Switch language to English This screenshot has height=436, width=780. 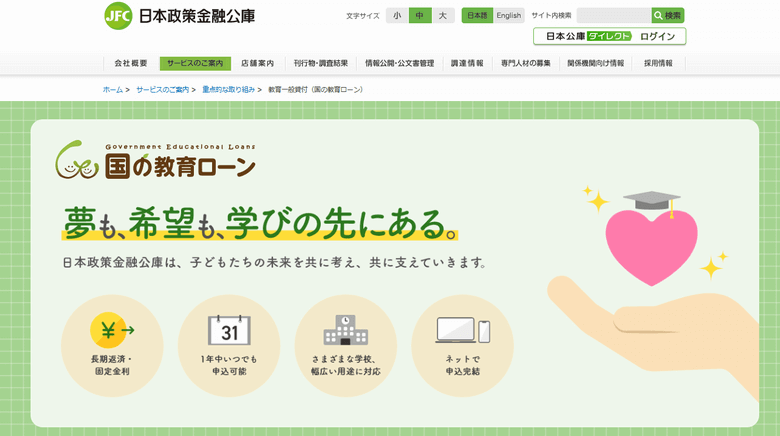[x=508, y=15]
